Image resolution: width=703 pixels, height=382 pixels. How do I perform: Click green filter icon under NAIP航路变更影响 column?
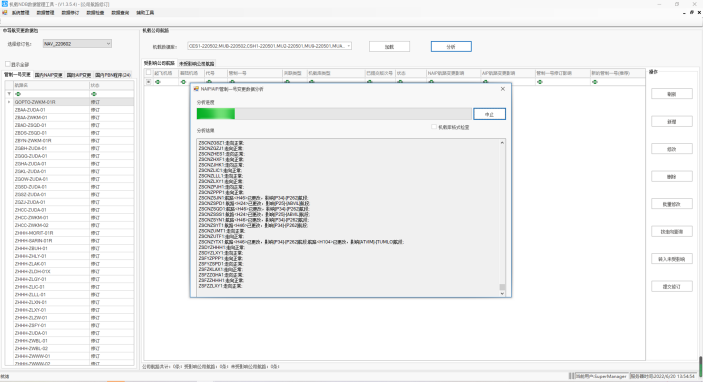coord(431,82)
